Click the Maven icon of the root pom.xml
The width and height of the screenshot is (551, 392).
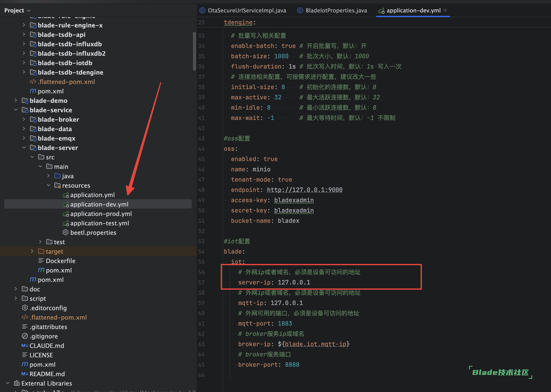pos(25,365)
